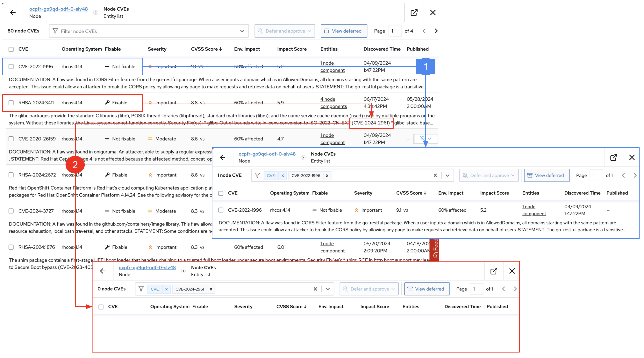Click the back arrow in the top panel
The image size is (644, 358).
13,12
